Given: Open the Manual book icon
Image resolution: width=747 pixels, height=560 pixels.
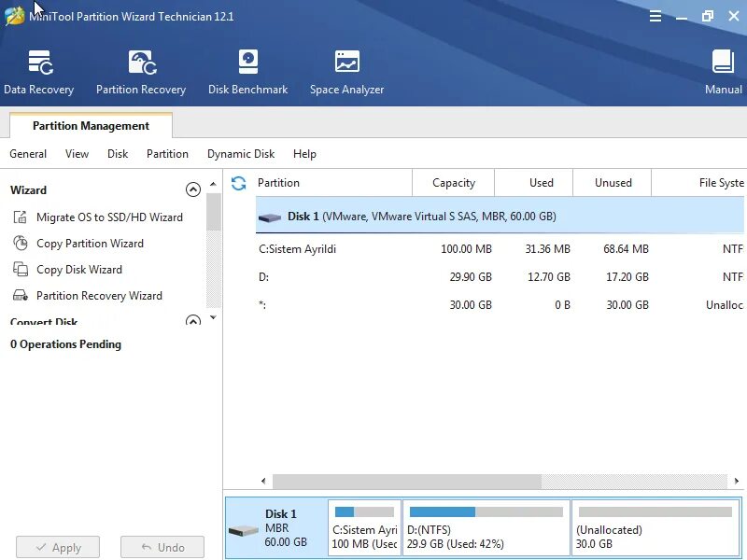Looking at the screenshot, I should (723, 62).
